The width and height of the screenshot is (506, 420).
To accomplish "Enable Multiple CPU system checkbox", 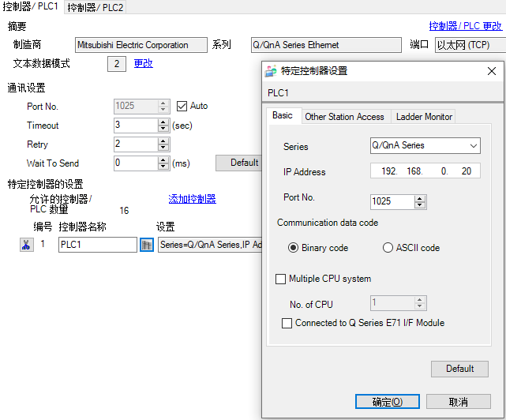I will click(x=281, y=279).
